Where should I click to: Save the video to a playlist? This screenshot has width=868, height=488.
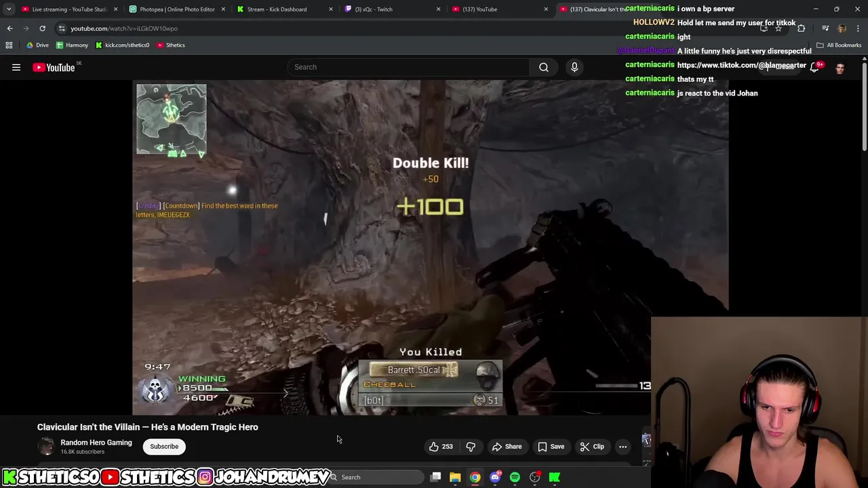click(x=551, y=447)
